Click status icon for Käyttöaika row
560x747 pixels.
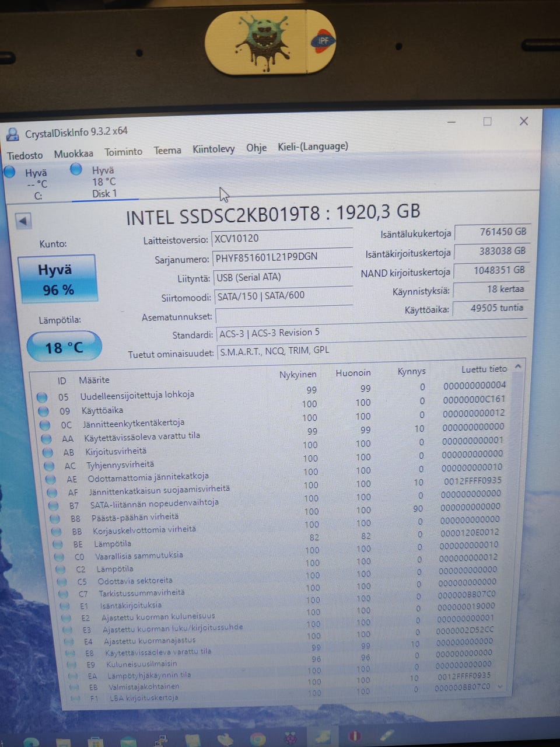(44, 411)
